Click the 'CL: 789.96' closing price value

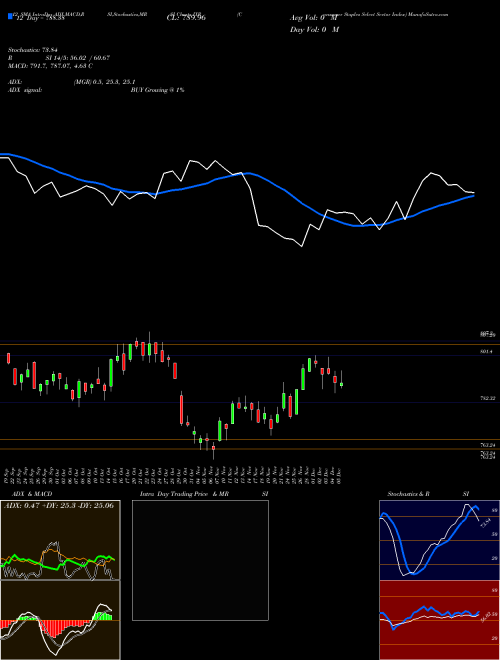(x=186, y=18)
